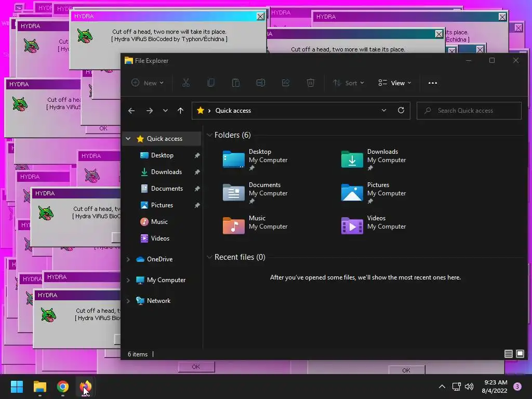Viewport: 532px width, 399px height.
Task: Open the notification count badge
Action: (517, 387)
